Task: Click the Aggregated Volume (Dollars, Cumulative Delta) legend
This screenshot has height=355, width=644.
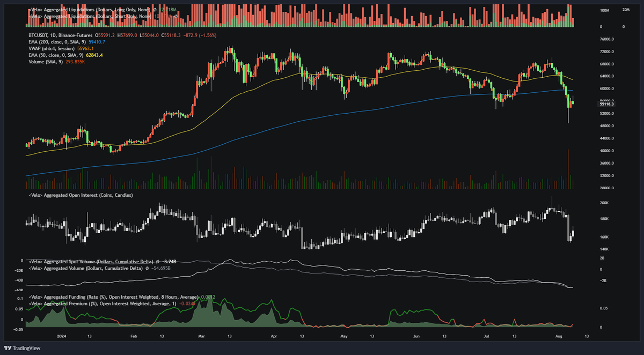Action: point(85,268)
